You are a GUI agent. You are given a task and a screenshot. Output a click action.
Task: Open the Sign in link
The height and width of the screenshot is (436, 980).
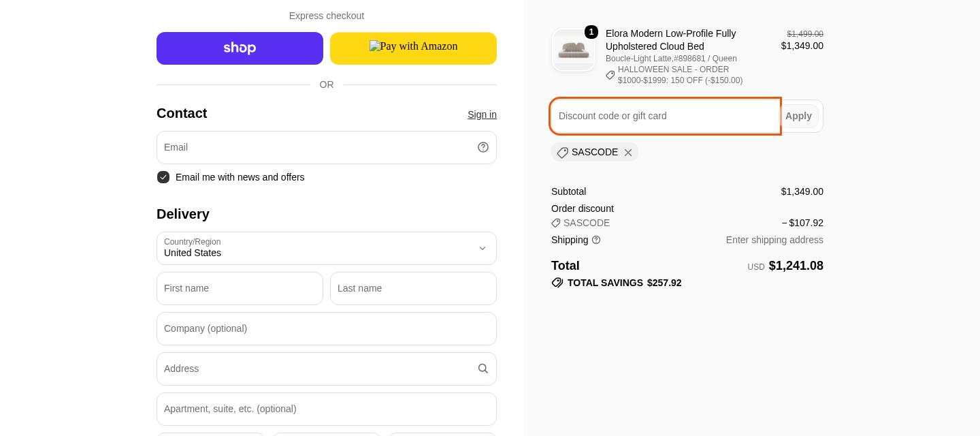point(482,114)
